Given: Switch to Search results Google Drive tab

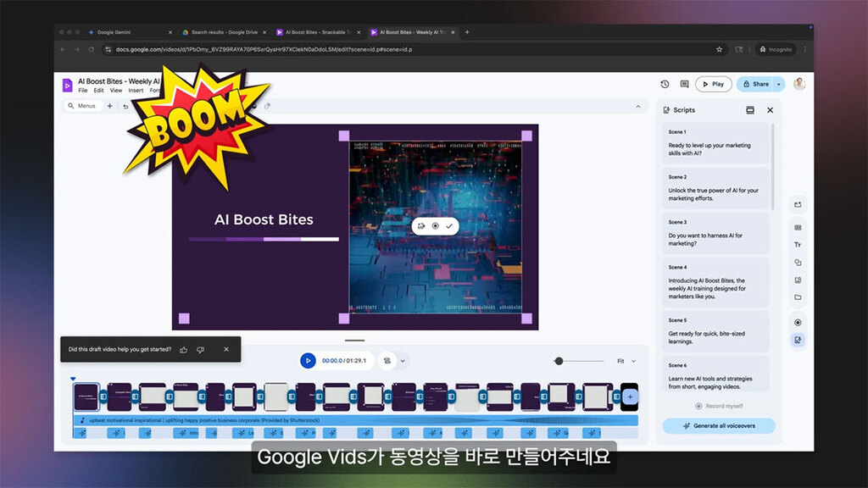Looking at the screenshot, I should pos(224,32).
